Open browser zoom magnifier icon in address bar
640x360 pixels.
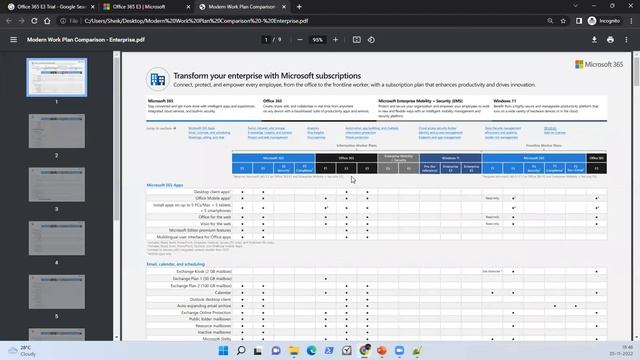pyautogui.click(x=550, y=21)
